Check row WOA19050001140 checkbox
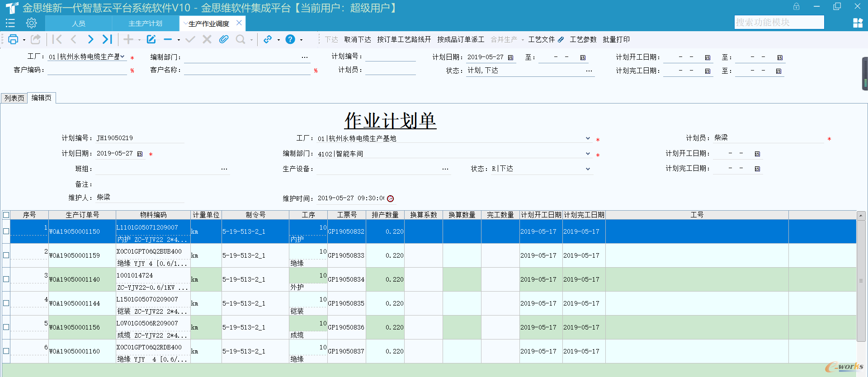The height and width of the screenshot is (377, 868). (6, 279)
